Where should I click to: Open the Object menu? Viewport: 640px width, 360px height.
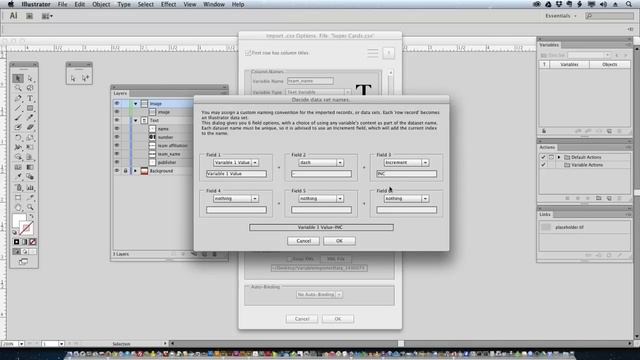tap(101, 4)
